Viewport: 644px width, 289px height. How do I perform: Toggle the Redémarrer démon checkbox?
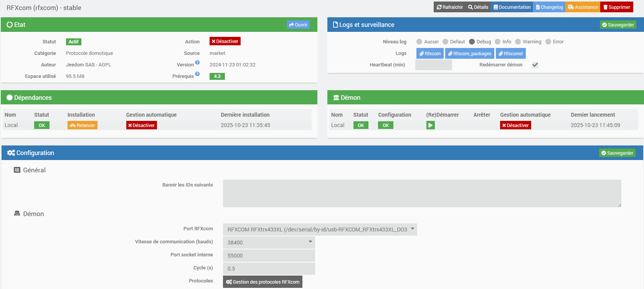pos(535,65)
